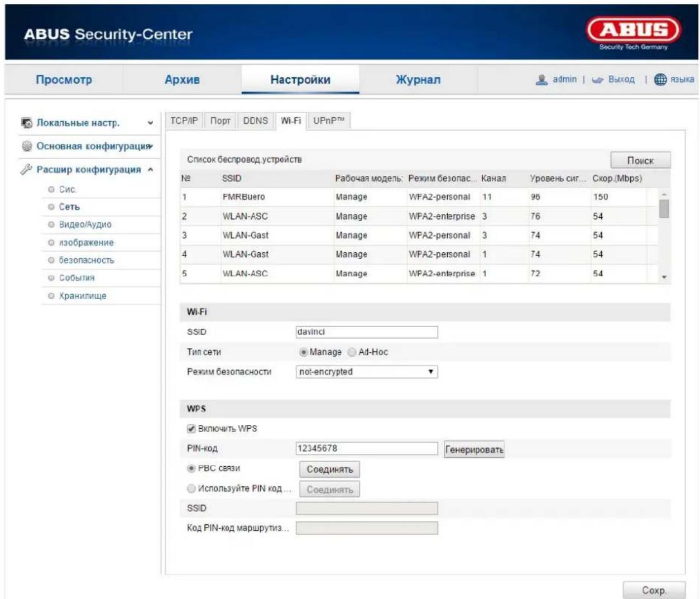Select the Manage network type radio
Screen dimensions: 700x599
pyautogui.click(x=304, y=352)
